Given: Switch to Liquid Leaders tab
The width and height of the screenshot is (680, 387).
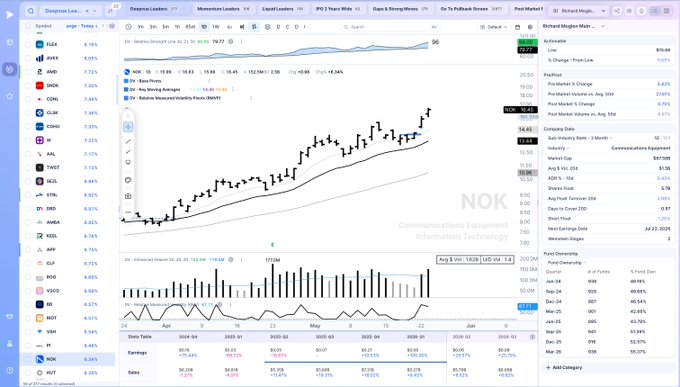Looking at the screenshot, I should pos(282,9).
